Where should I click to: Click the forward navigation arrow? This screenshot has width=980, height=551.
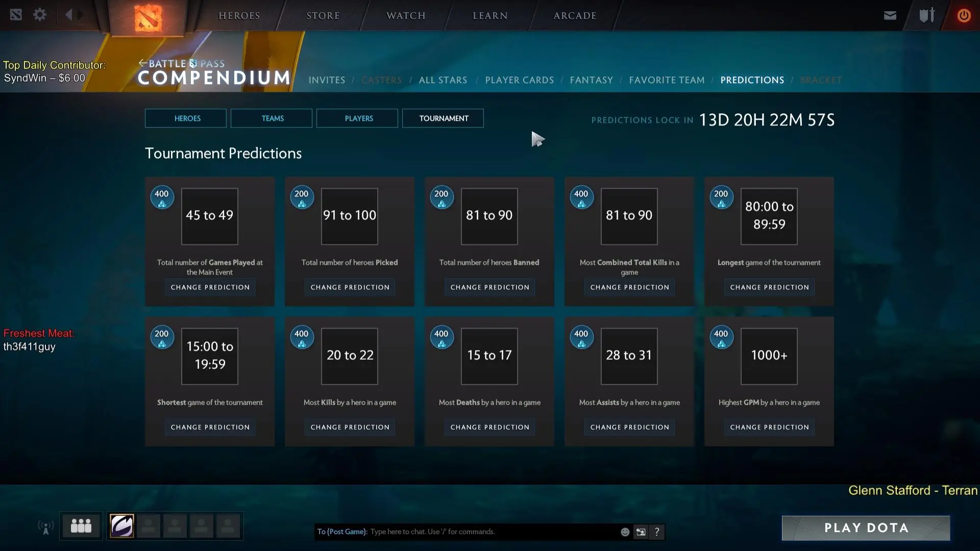coord(80,15)
